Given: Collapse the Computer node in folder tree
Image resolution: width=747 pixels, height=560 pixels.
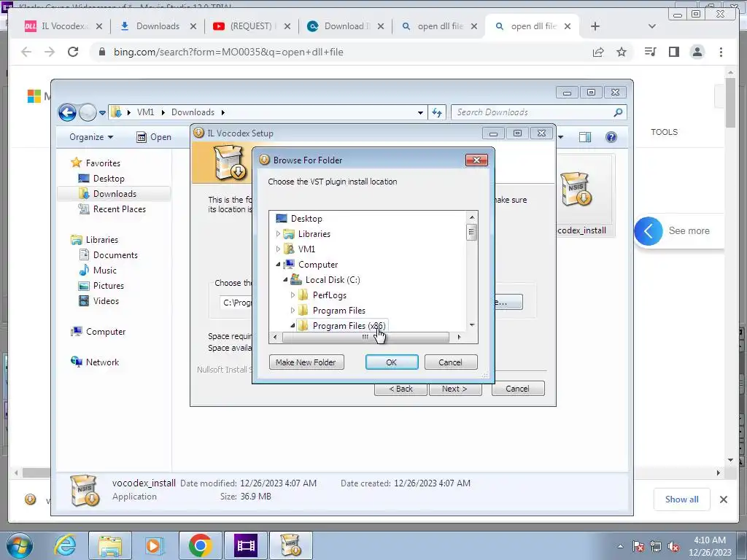Looking at the screenshot, I should tap(278, 264).
